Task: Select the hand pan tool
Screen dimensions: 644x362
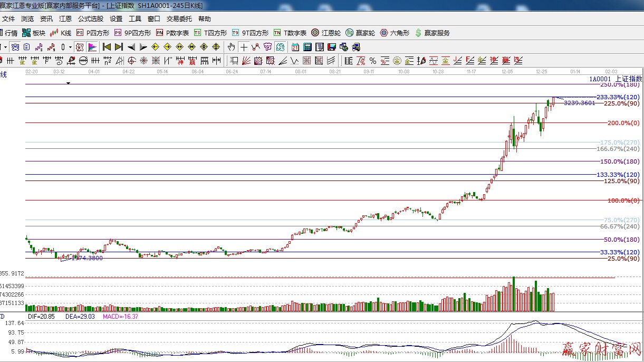Action: [231, 47]
